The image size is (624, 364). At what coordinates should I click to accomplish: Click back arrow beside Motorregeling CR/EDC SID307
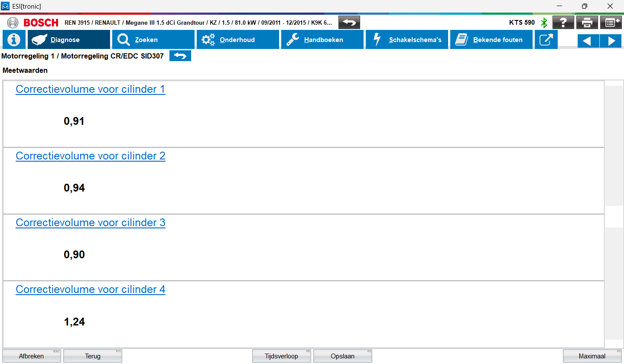coord(180,56)
